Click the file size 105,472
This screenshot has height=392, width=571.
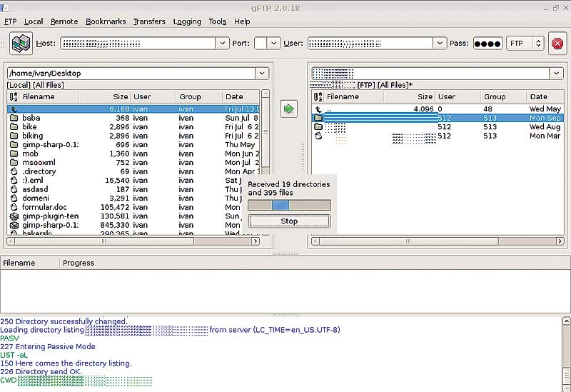tap(115, 207)
